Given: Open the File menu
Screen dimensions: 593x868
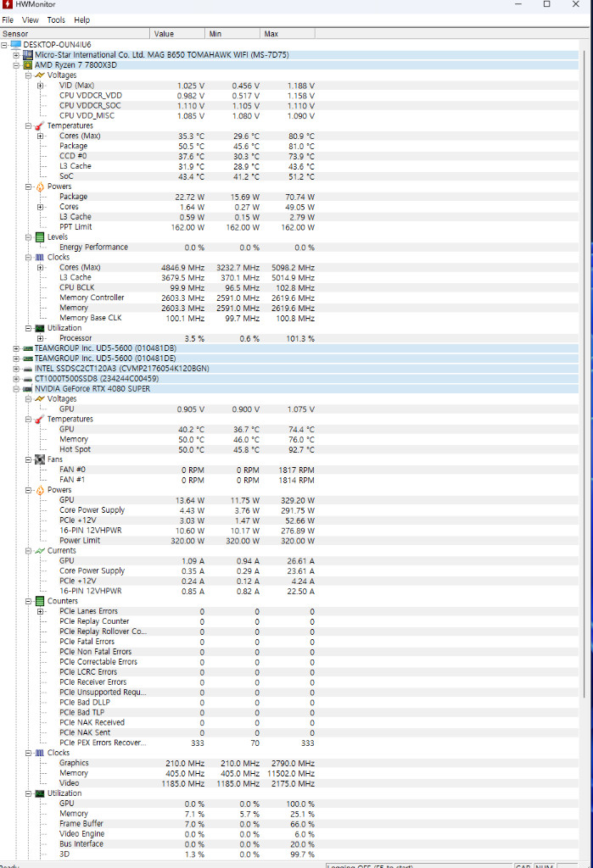Looking at the screenshot, I should [8, 20].
